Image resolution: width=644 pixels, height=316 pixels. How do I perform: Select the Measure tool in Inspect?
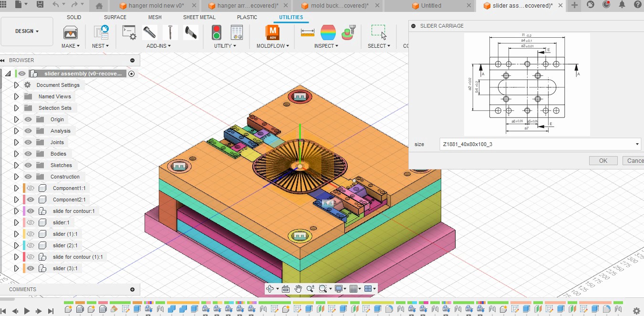[307, 32]
